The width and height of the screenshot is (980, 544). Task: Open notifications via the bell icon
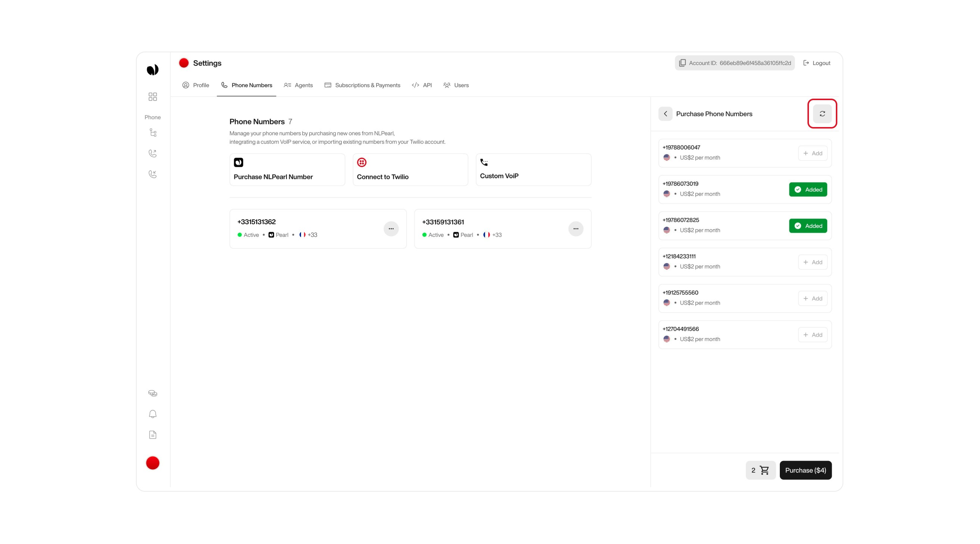[x=152, y=414]
